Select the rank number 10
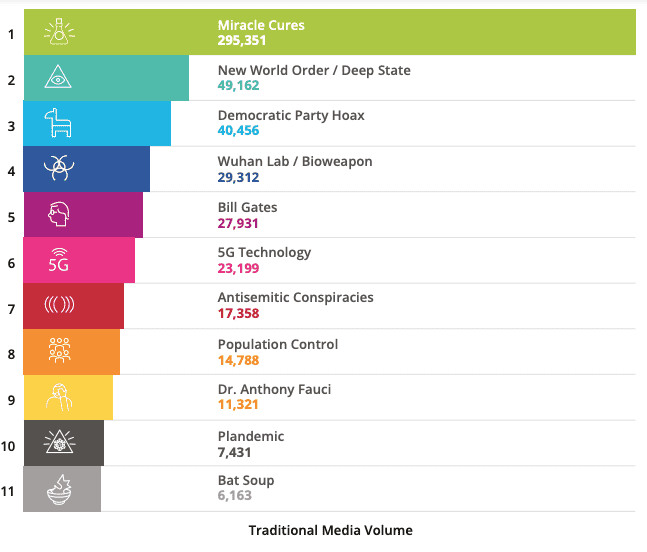647x552 pixels. [x=8, y=446]
